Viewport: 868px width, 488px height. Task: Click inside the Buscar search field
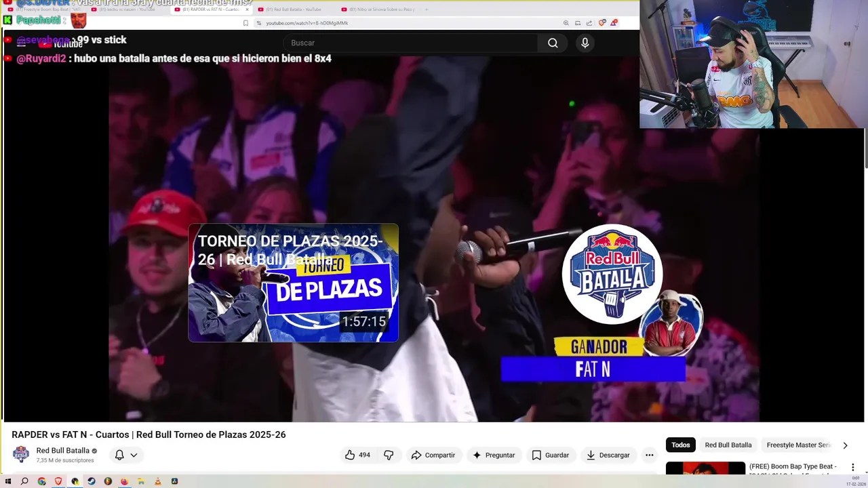click(x=410, y=43)
